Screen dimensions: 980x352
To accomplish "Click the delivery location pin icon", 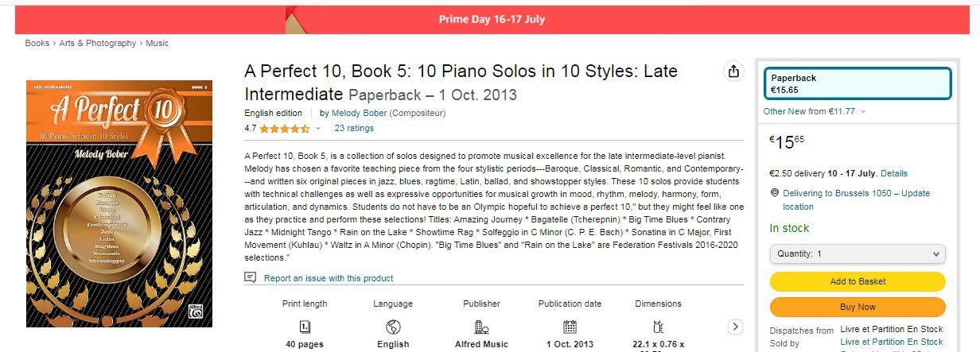I will coord(775,193).
